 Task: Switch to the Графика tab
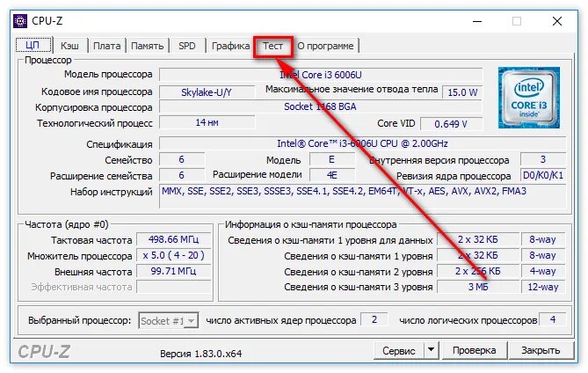(230, 46)
